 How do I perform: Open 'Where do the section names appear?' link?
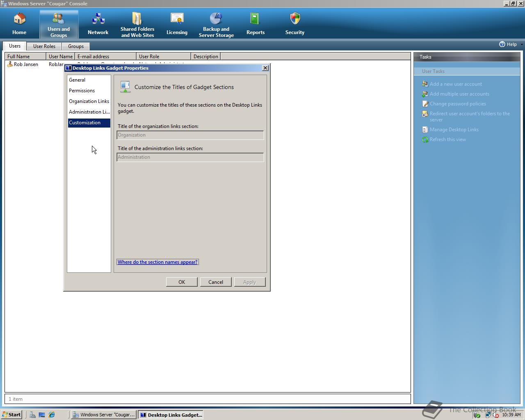coord(157,262)
